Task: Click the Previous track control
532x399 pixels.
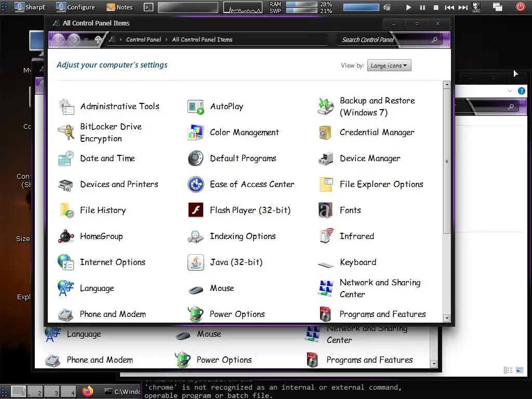Action: tap(449, 7)
